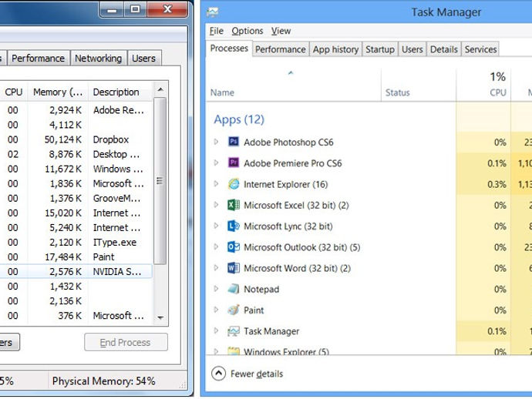Minimize the old Task Manager window
Viewport: 532px width, 399px height.
click(112, 9)
